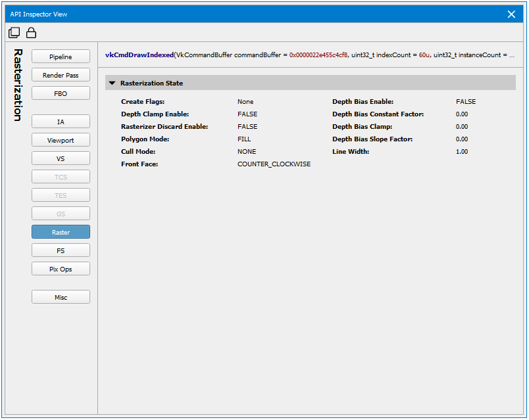Select the VS vertex shader stage
529x420 pixels.
[61, 159]
